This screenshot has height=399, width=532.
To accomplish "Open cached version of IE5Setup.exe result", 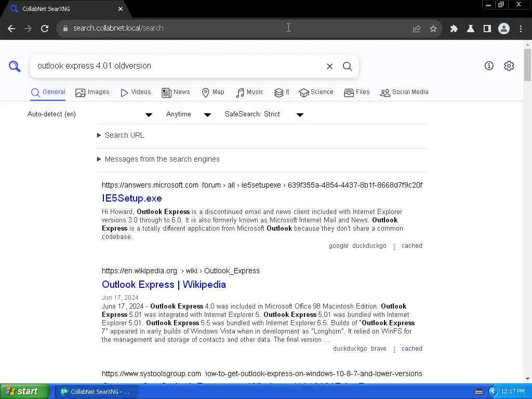I will (412, 246).
